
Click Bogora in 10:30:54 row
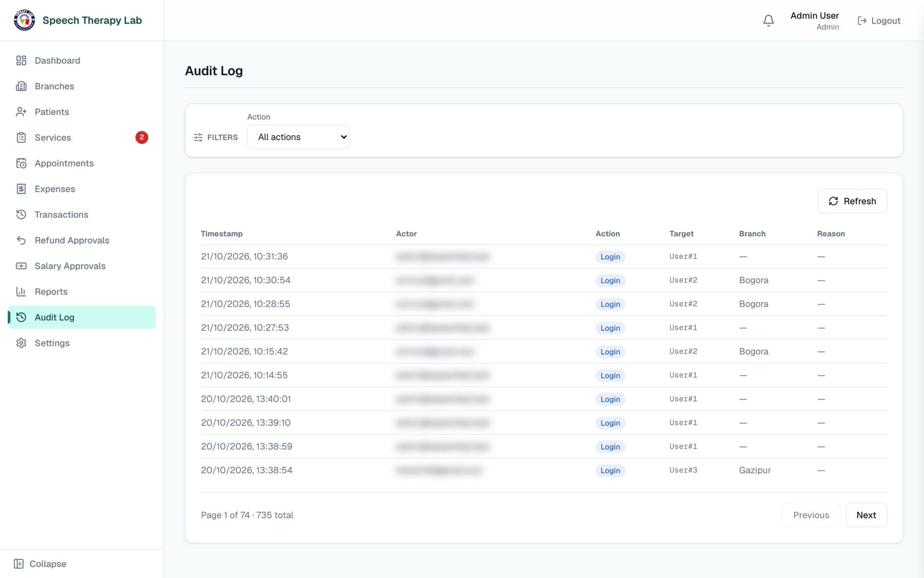tap(754, 281)
